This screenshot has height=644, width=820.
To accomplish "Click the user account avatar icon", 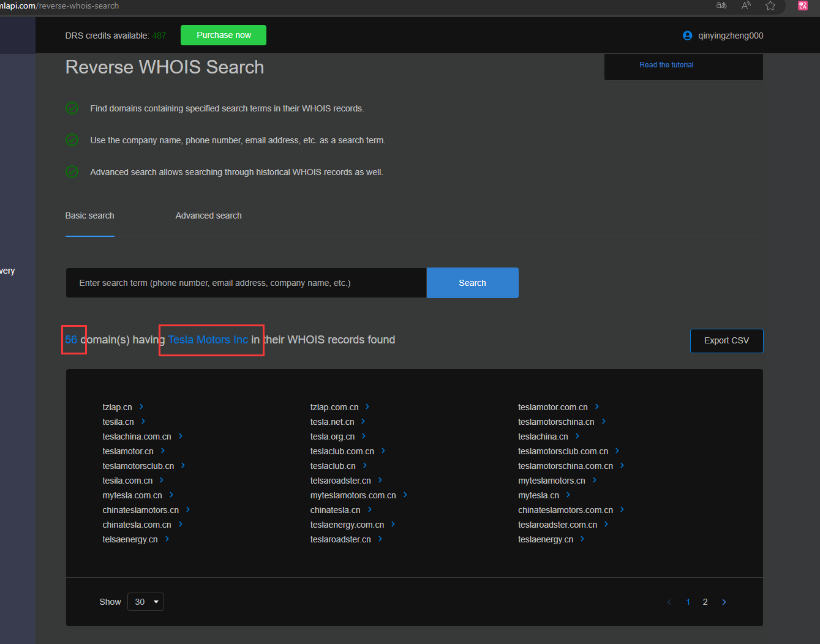I will pyautogui.click(x=687, y=36).
